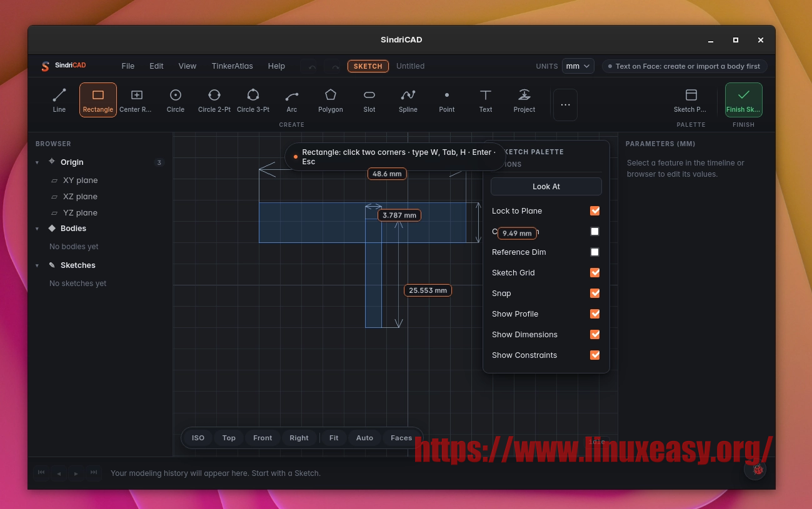Collapse the Bodies tree node
The image size is (812, 509).
(x=37, y=229)
